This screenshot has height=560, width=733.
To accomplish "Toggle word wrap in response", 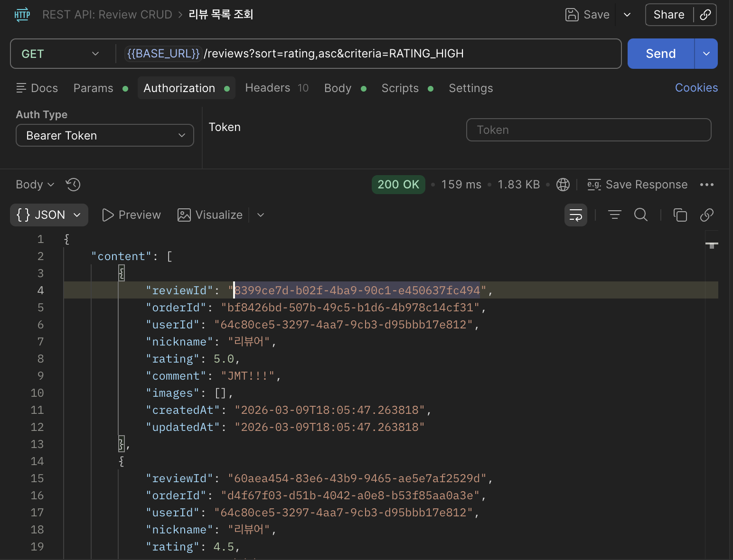I will [576, 215].
